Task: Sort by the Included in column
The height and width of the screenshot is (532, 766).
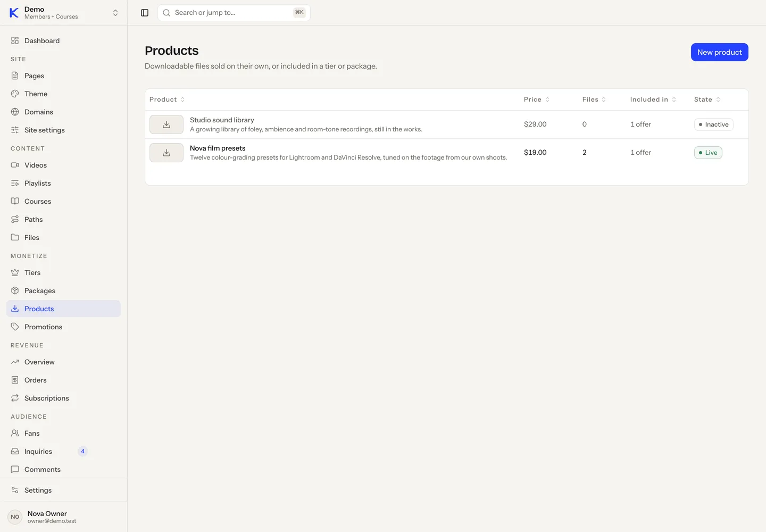Action: click(653, 99)
